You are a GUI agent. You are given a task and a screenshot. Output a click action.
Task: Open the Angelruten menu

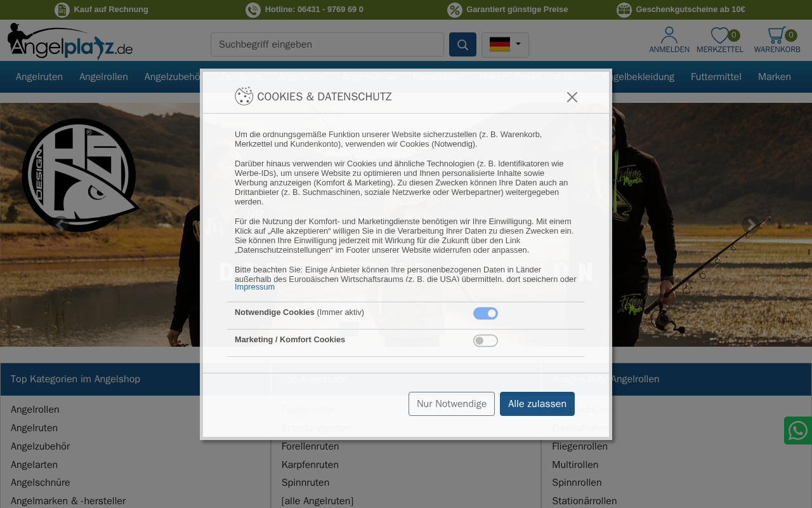(x=39, y=77)
